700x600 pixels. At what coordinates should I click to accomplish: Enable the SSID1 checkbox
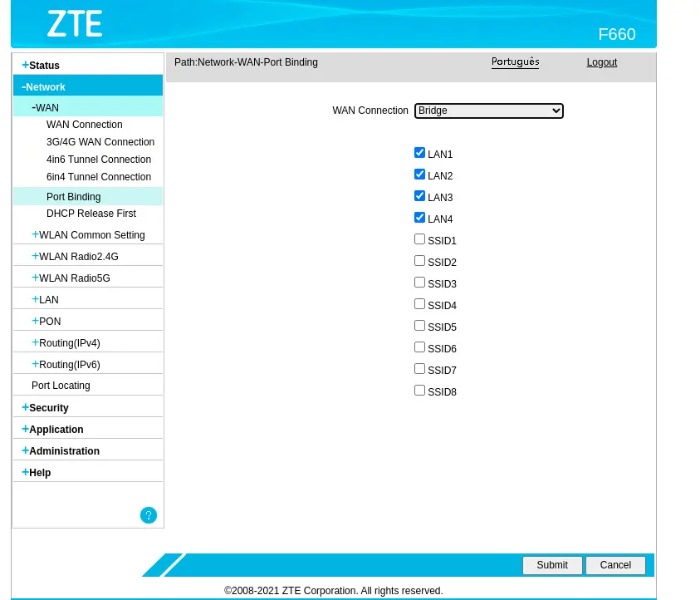pyautogui.click(x=419, y=239)
